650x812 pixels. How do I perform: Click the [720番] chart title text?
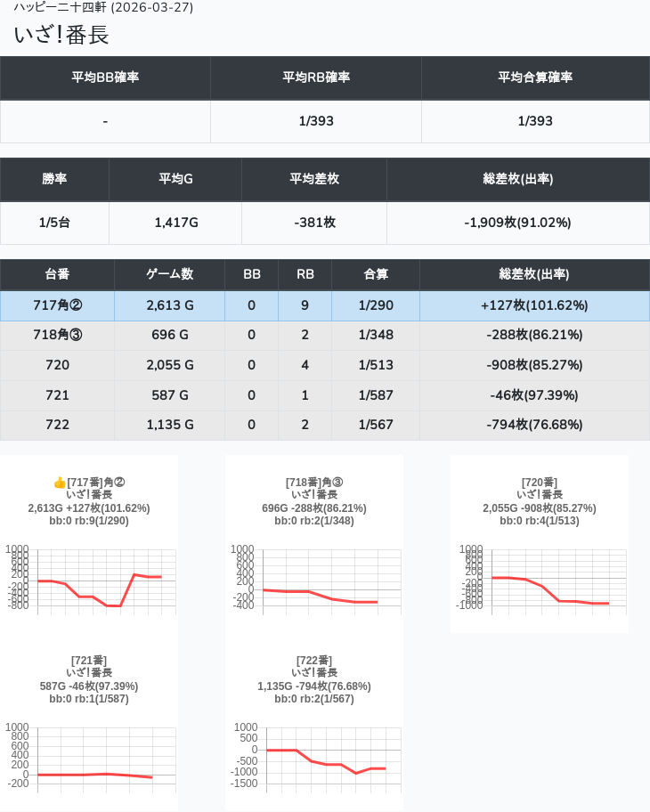[x=540, y=483]
